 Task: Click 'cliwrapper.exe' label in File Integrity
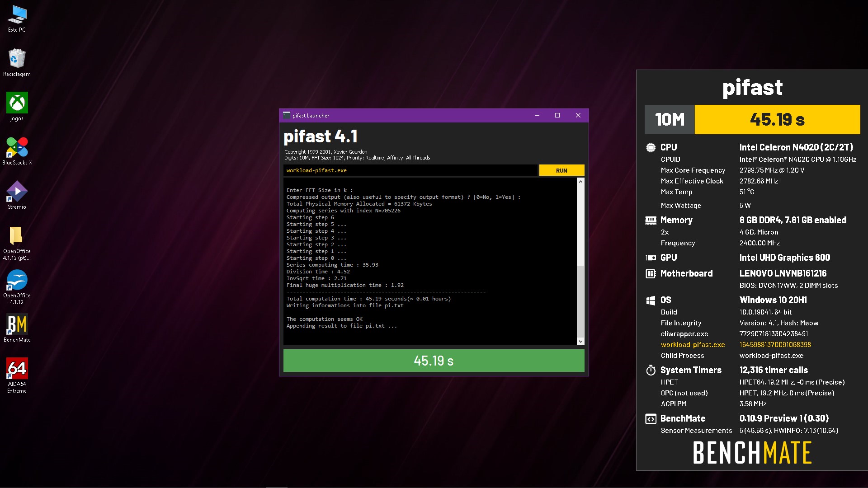(x=684, y=334)
